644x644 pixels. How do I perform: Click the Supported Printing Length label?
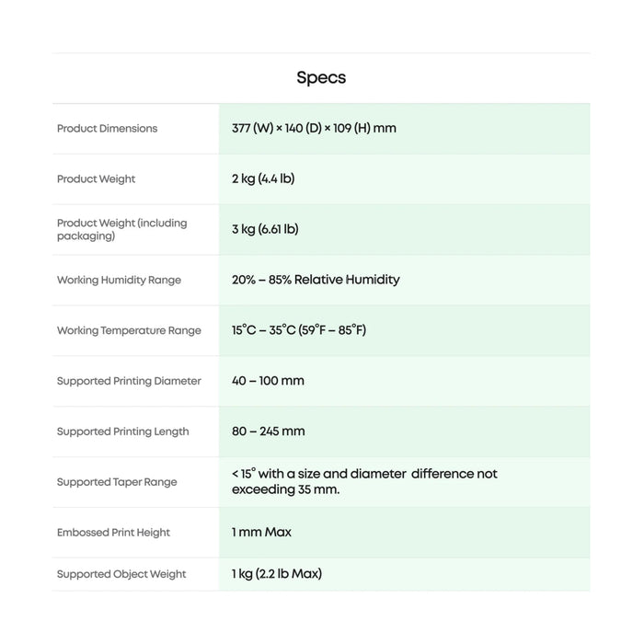tap(122, 431)
